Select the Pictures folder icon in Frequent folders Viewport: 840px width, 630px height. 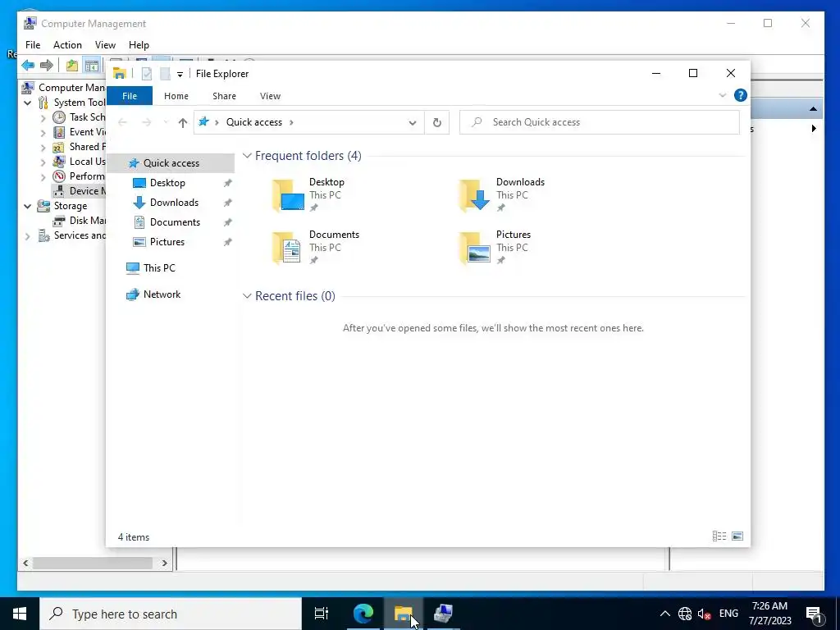[x=475, y=248]
